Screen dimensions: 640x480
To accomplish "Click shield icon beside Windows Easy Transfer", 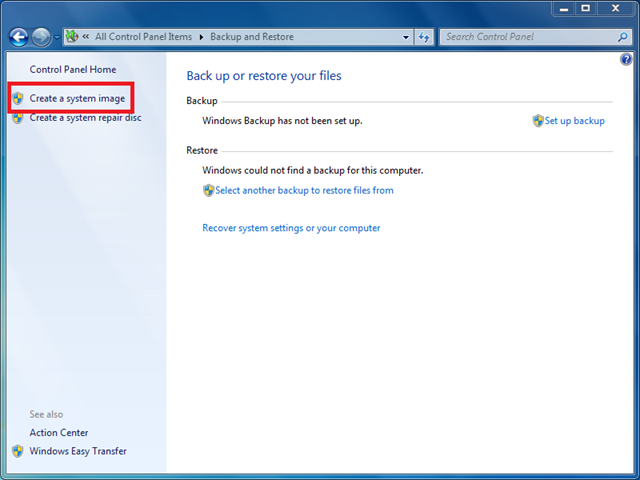I will click(18, 451).
